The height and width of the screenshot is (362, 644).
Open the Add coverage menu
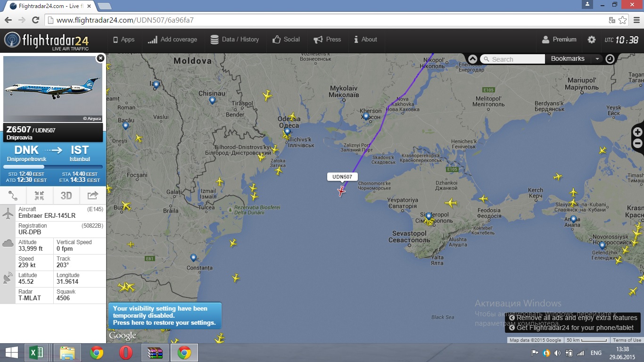click(173, 40)
